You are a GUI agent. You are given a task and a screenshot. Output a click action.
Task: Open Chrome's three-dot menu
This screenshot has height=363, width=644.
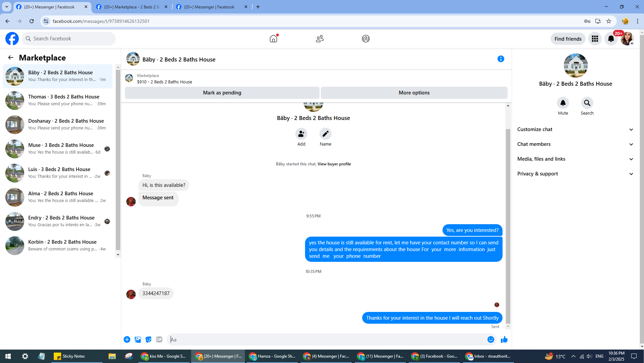point(638,21)
